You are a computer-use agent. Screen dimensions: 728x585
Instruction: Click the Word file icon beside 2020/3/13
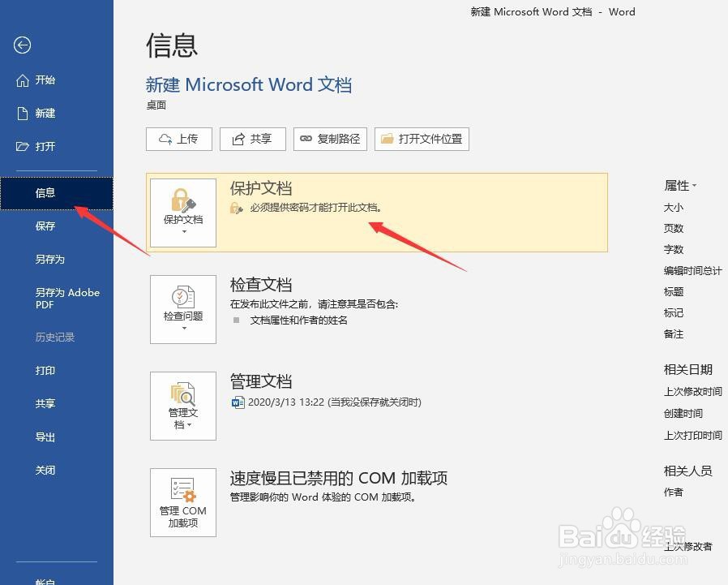coord(238,402)
